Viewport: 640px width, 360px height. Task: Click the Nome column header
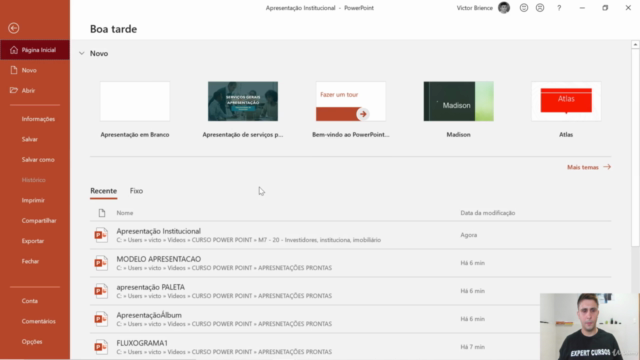125,213
